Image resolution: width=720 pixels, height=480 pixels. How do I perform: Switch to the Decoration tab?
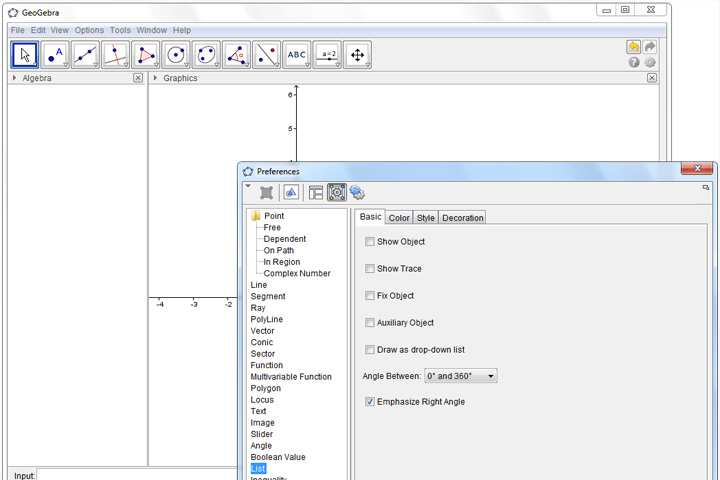pos(462,218)
